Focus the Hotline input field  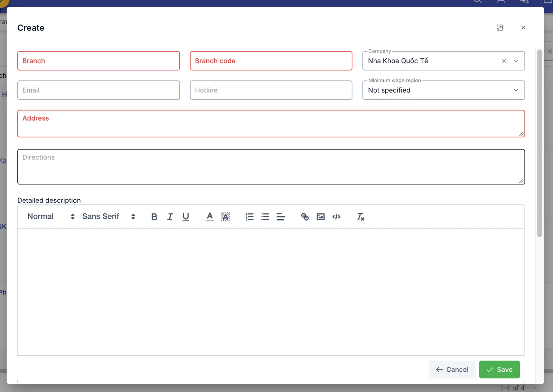pyautogui.click(x=271, y=90)
